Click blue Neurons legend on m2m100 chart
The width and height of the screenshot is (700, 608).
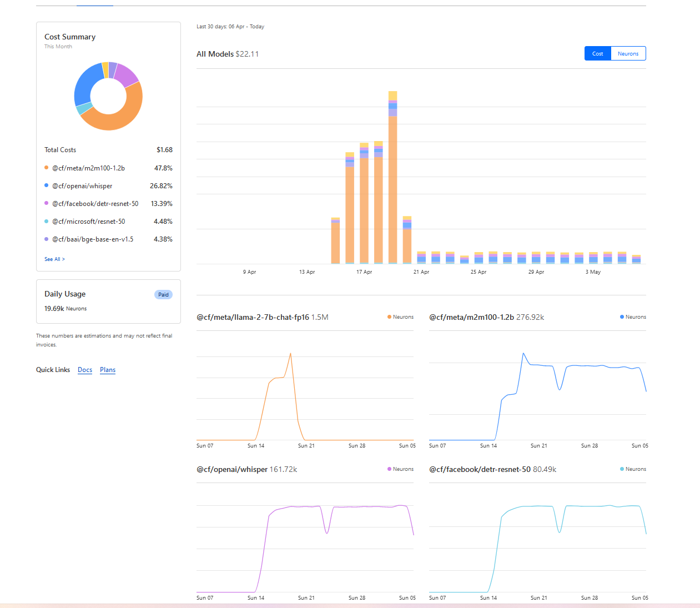[x=633, y=317]
